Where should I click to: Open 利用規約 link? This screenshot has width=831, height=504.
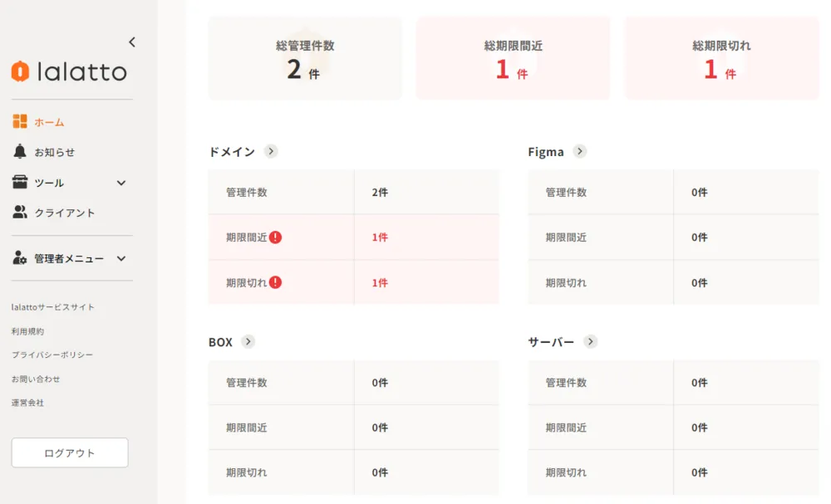[x=27, y=331]
